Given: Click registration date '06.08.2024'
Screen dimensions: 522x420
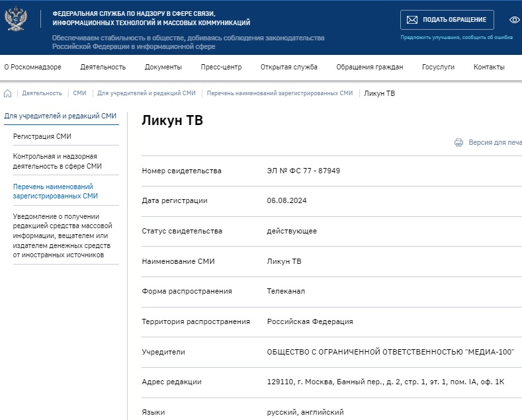Looking at the screenshot, I should 286,200.
